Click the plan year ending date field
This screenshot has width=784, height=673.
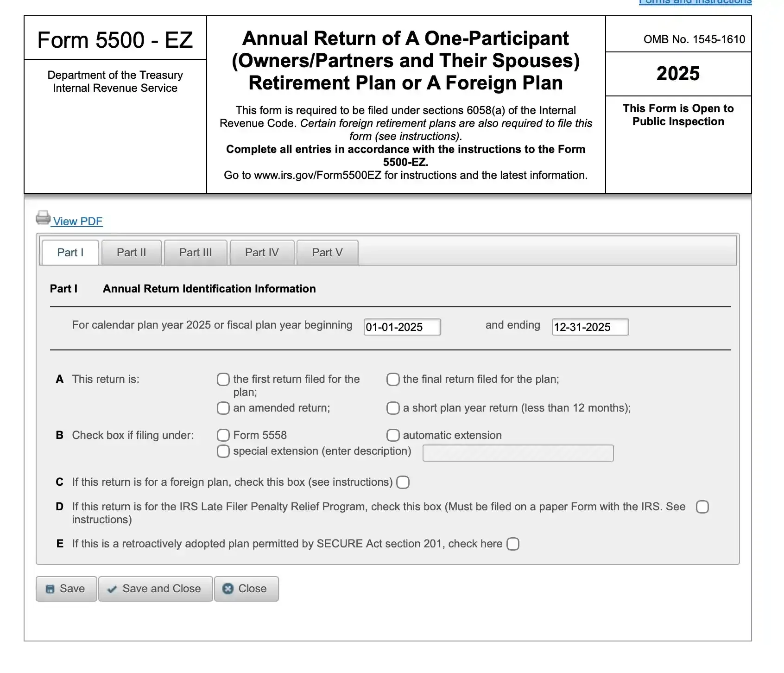[590, 327]
